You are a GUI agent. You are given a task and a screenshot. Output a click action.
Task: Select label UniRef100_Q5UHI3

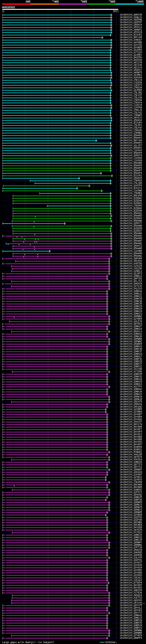pyautogui.click(x=131, y=246)
